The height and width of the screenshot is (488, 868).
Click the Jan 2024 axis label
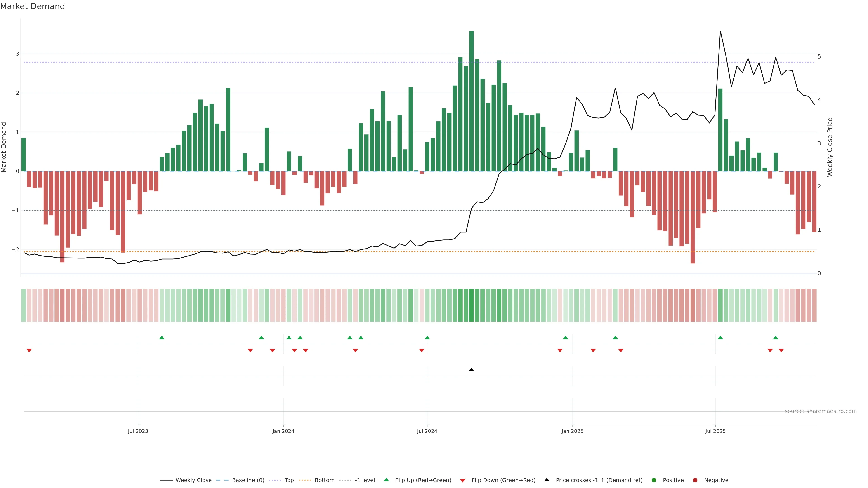[283, 431]
